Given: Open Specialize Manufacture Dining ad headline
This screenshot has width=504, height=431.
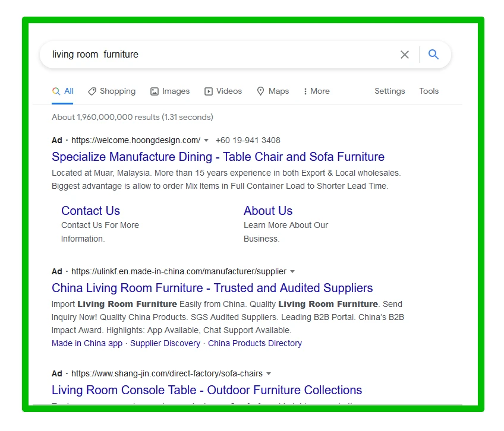Looking at the screenshot, I should pos(218,157).
